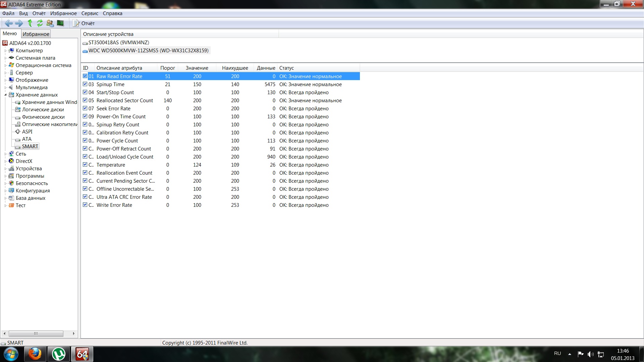Click the Action Center flag tray icon
This screenshot has width=644, height=362.
coord(580,354)
